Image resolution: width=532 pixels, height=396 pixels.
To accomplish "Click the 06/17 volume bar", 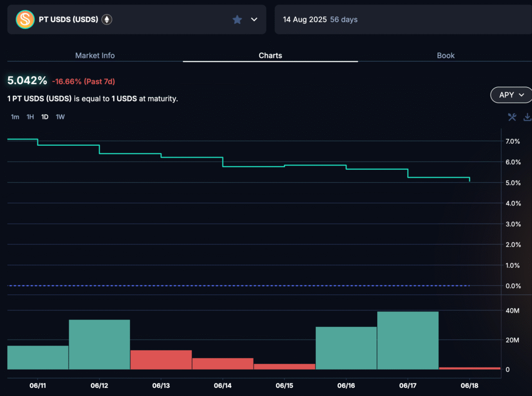I will (408, 340).
